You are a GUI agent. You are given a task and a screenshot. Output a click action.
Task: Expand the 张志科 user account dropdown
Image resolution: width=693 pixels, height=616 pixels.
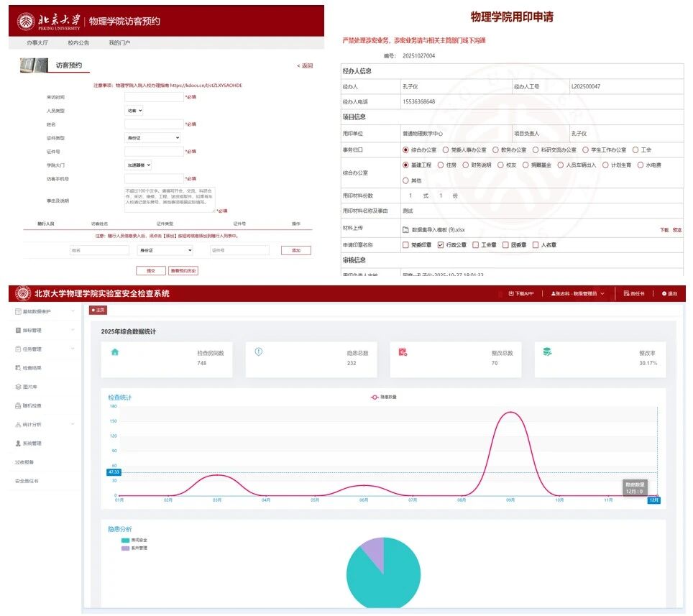(578, 293)
